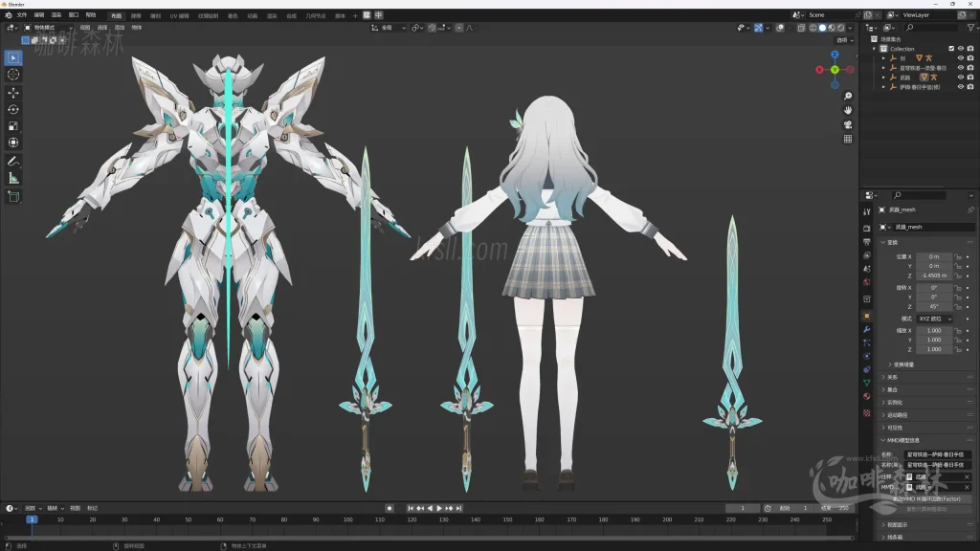Select the Annotate pencil tool
Viewport: 980px width, 551px height.
click(13, 161)
